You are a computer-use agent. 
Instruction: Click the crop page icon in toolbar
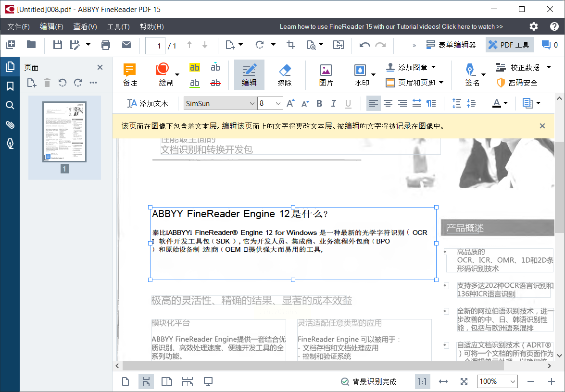pos(291,45)
